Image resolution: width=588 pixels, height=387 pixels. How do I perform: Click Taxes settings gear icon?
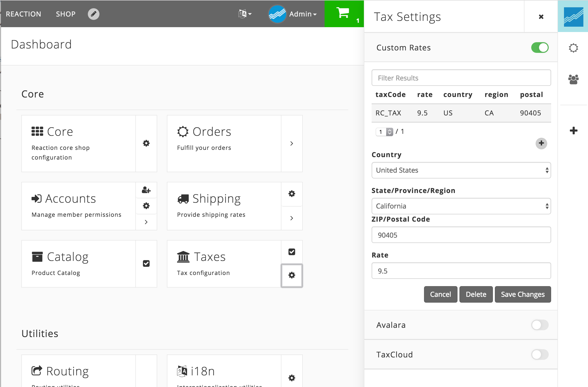pos(292,275)
